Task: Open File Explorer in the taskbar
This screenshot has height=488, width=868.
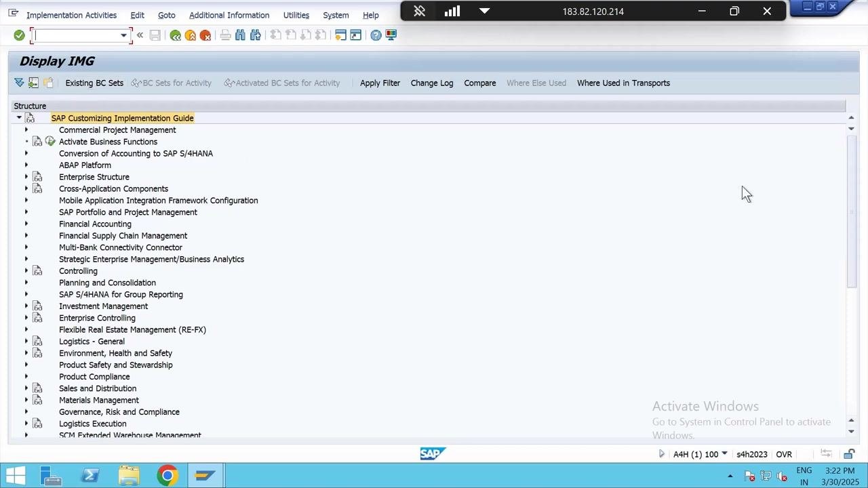Action: [x=128, y=476]
